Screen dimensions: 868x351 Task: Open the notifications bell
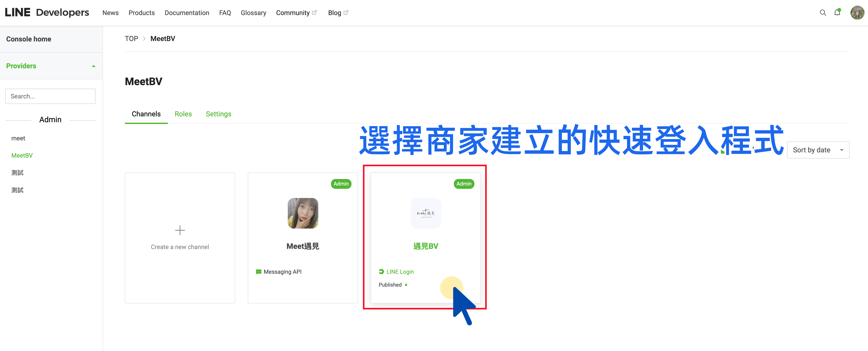click(x=837, y=13)
